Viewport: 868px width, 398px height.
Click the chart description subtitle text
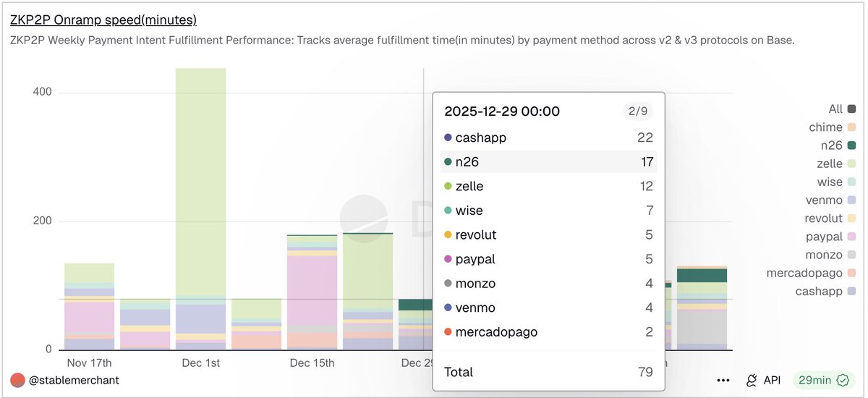(x=402, y=41)
